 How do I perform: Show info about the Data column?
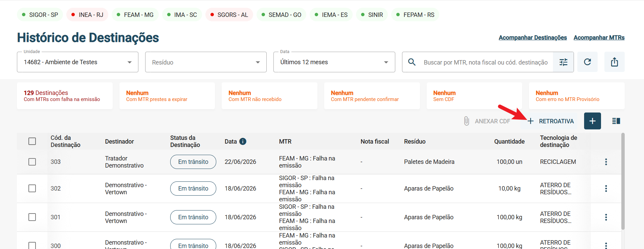(243, 142)
